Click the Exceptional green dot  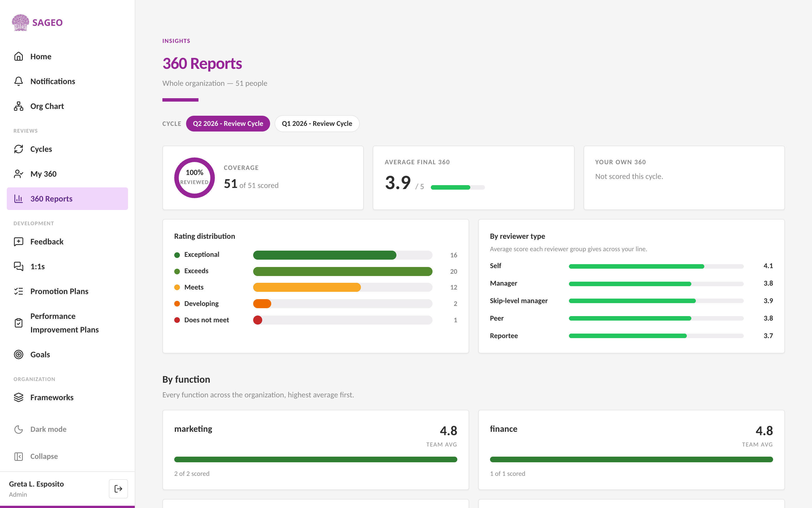177,255
